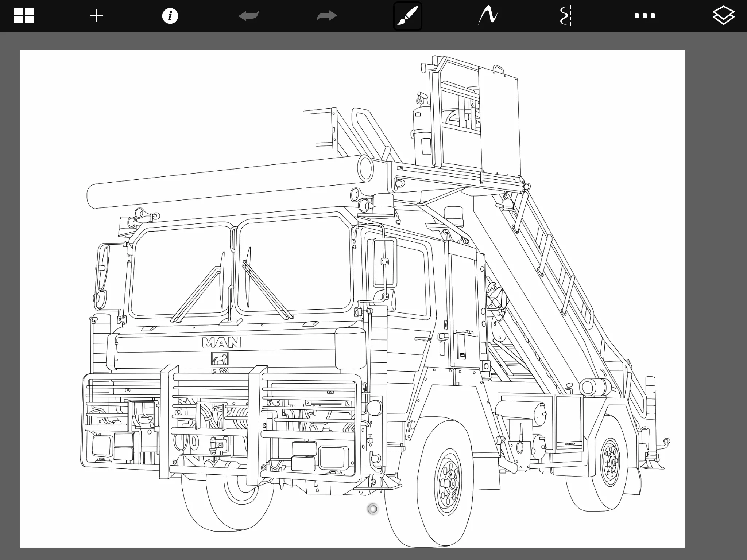Undo the last stroke
The image size is (747, 560).
(249, 16)
